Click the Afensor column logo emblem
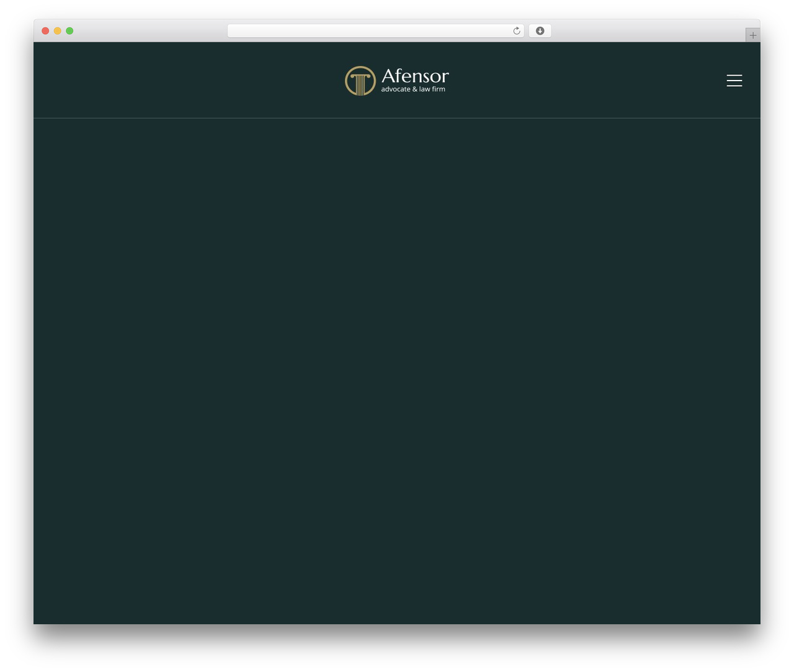Image resolution: width=794 pixels, height=672 pixels. pyautogui.click(x=360, y=81)
